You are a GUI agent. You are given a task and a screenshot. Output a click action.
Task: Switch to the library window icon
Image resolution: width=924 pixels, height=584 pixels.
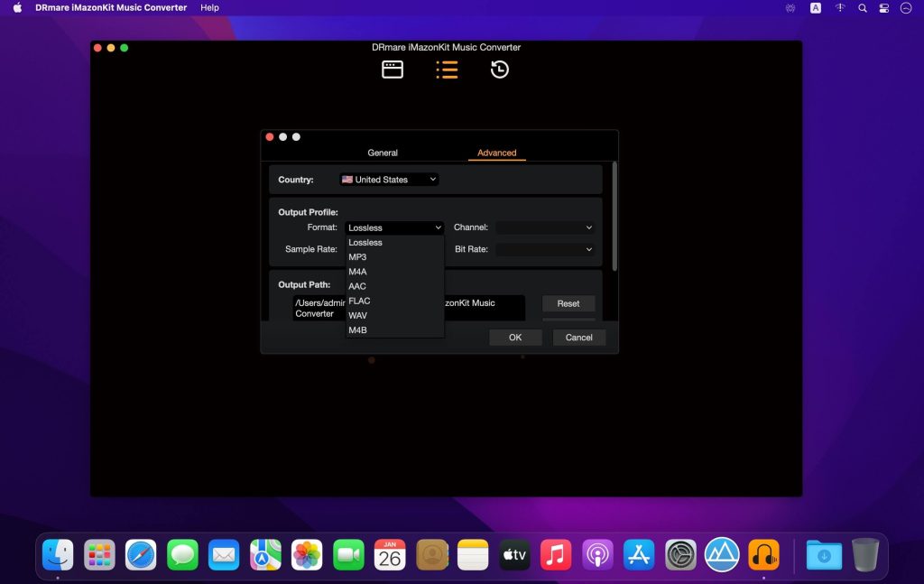[x=393, y=69]
